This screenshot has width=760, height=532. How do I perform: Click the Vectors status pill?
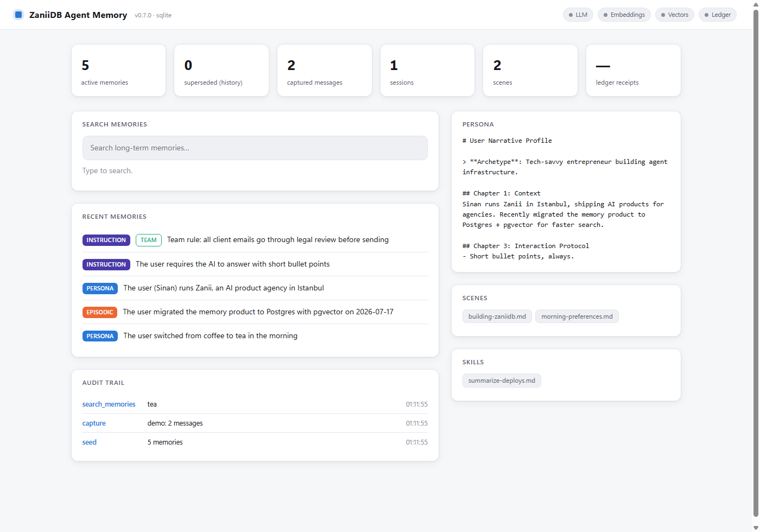click(675, 15)
